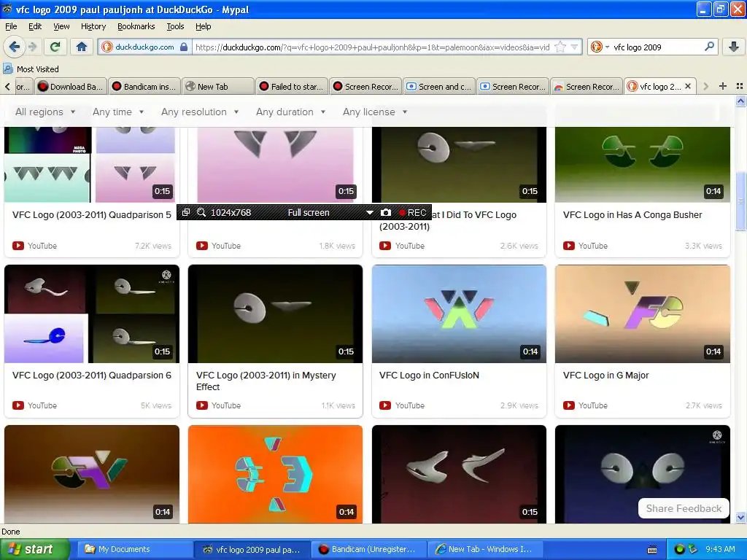The height and width of the screenshot is (560, 747).
Task: Click the orange inverted logo thumbnail
Action: [x=275, y=474]
